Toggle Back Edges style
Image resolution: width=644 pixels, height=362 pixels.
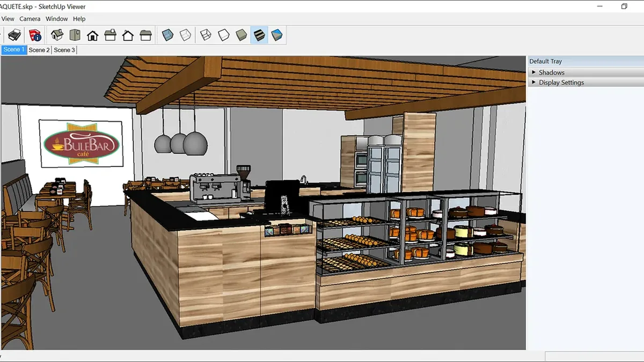coord(185,35)
